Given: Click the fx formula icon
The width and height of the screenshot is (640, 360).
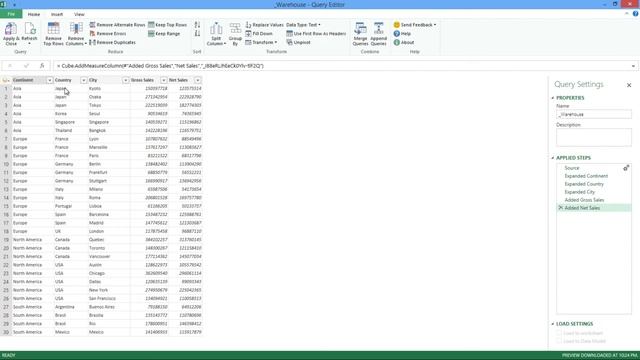Looking at the screenshot, I should click(42, 66).
